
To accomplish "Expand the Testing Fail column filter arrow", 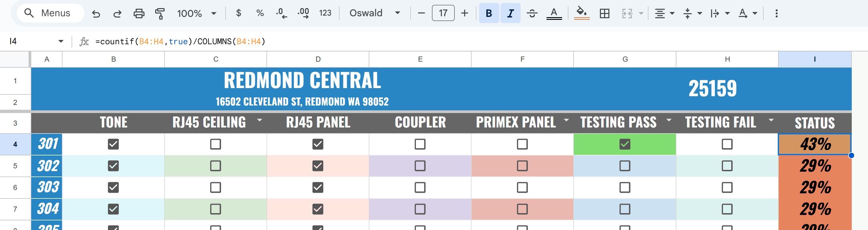I will point(771,120).
